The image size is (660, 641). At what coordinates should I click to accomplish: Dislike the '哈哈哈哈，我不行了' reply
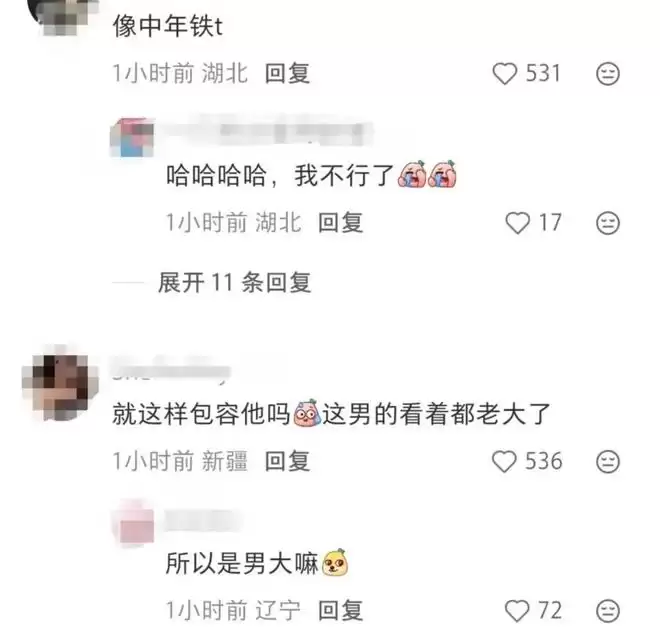(608, 223)
